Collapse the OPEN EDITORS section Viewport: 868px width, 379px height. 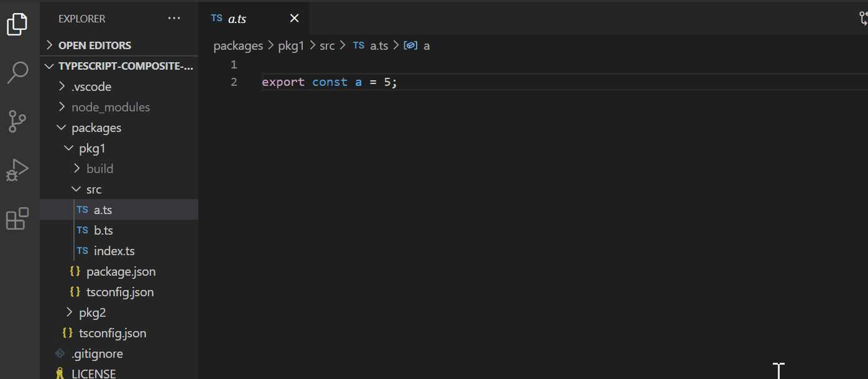pos(48,45)
